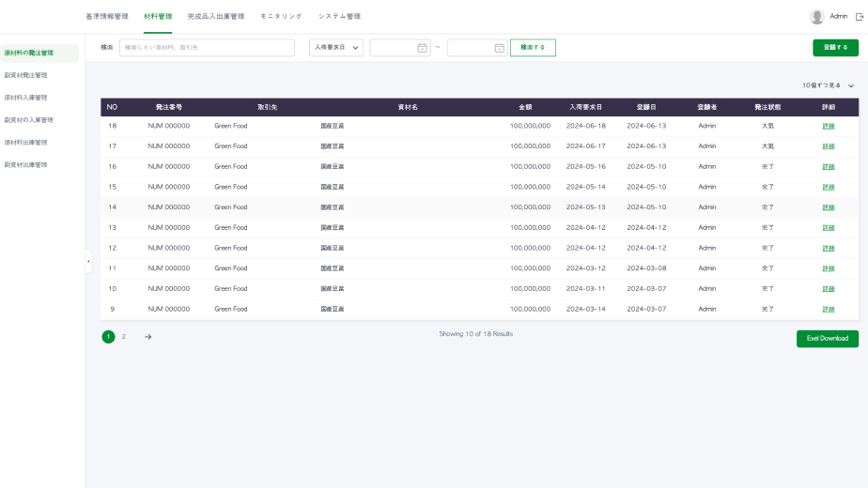The image size is (868, 488).
Task: Open 詳細 link for row 17
Action: [829, 146]
